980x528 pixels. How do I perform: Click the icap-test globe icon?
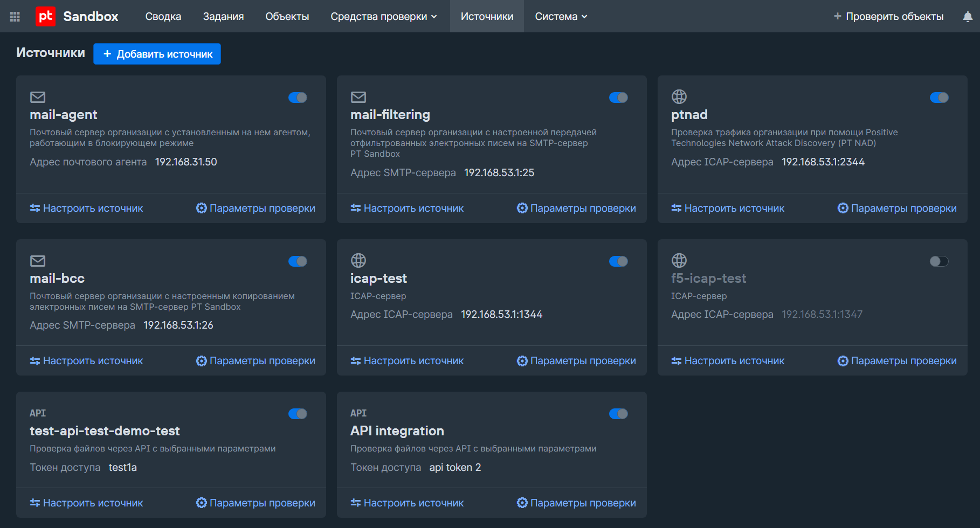[358, 261]
